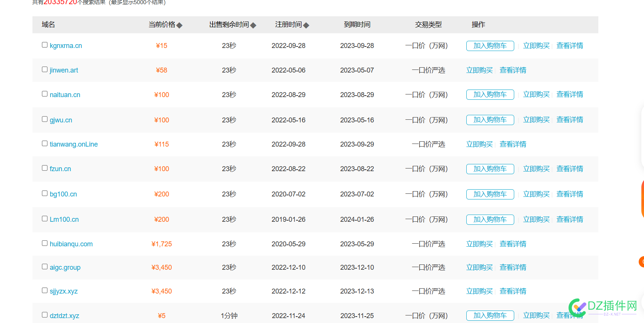Select Lm100.cn row checkbox
Image resolution: width=644 pixels, height=323 pixels.
(45, 219)
